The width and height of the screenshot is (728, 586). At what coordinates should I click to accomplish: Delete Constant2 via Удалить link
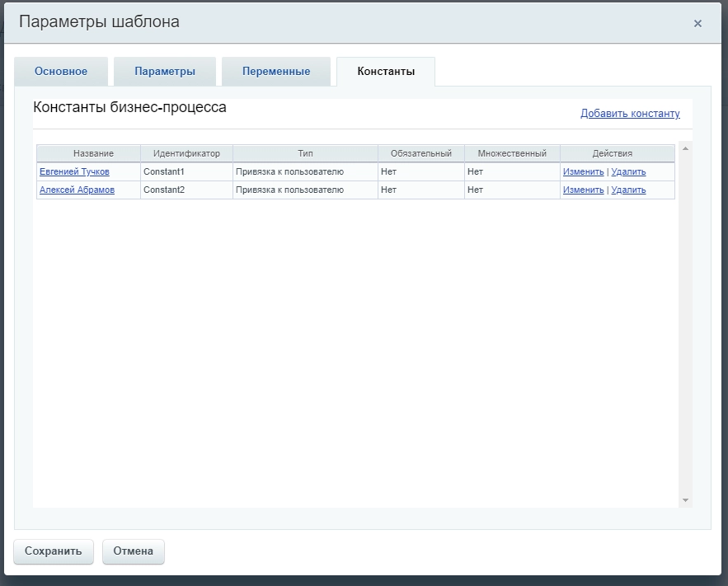click(628, 190)
